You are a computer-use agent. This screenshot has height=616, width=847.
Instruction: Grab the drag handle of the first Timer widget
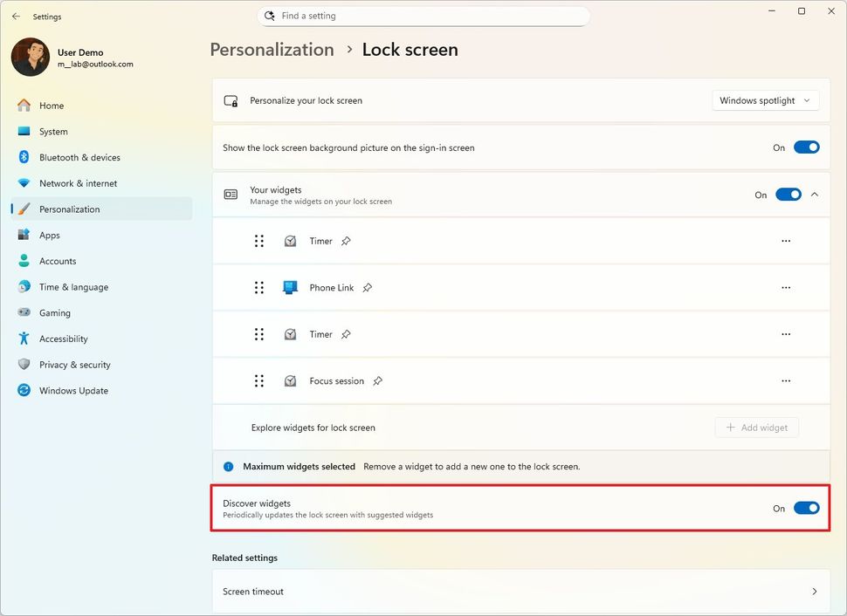[259, 241]
